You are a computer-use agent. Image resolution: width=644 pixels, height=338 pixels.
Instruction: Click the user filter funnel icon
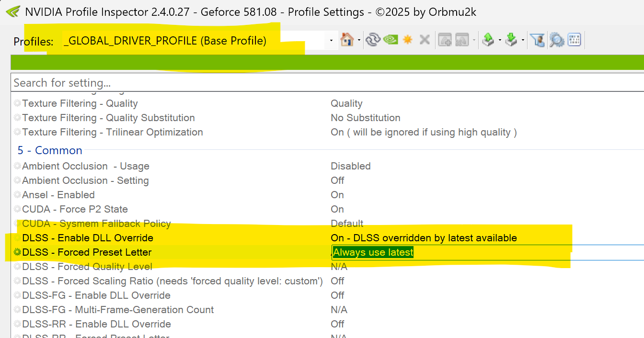pos(538,40)
